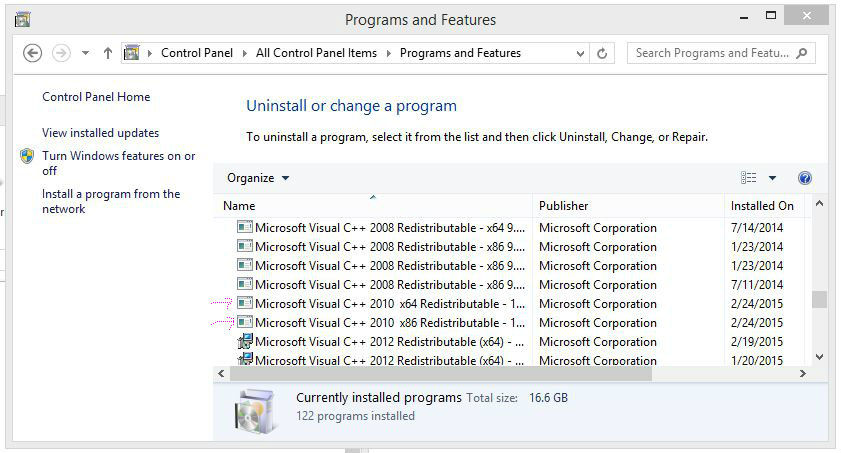The image size is (841, 453).
Task: Click the shield icon beside Windows features
Action: [x=27, y=156]
